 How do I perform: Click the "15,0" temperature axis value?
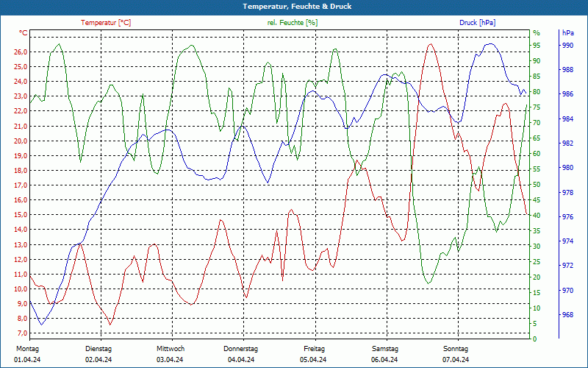pos(21,215)
